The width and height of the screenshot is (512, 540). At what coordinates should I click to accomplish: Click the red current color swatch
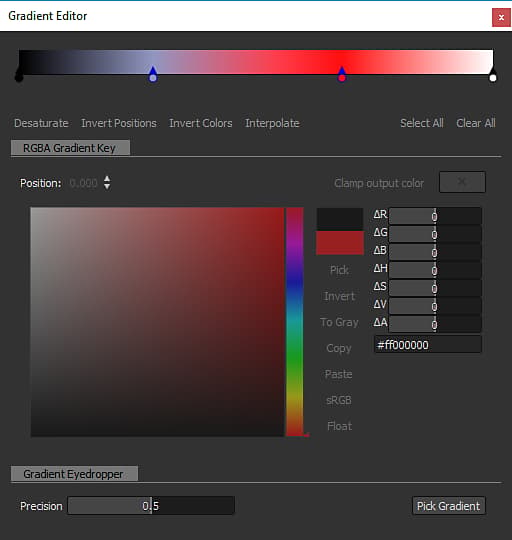tap(340, 243)
